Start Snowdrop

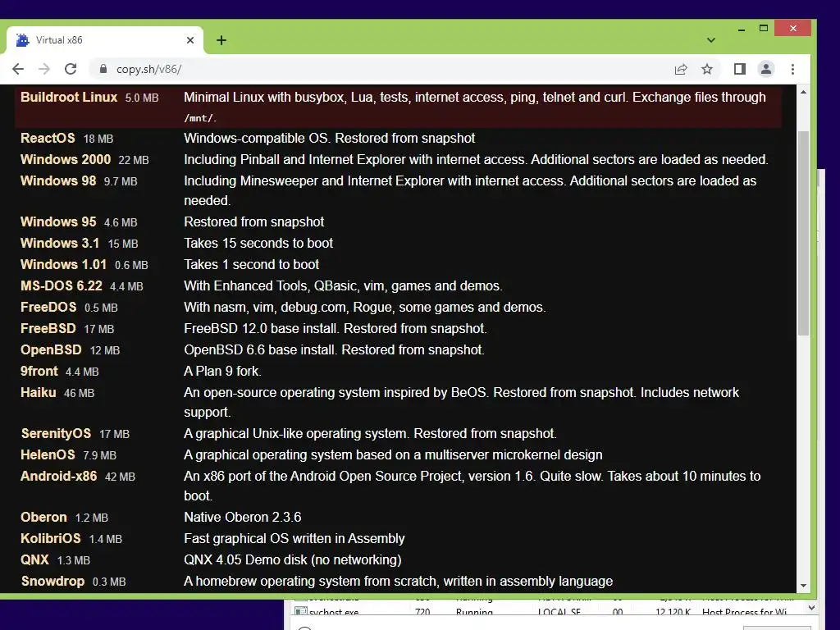[x=52, y=582]
